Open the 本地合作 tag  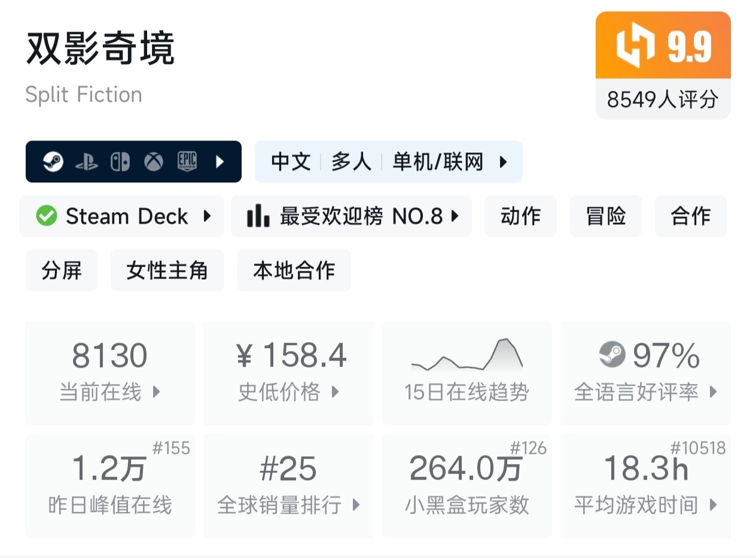tap(294, 271)
